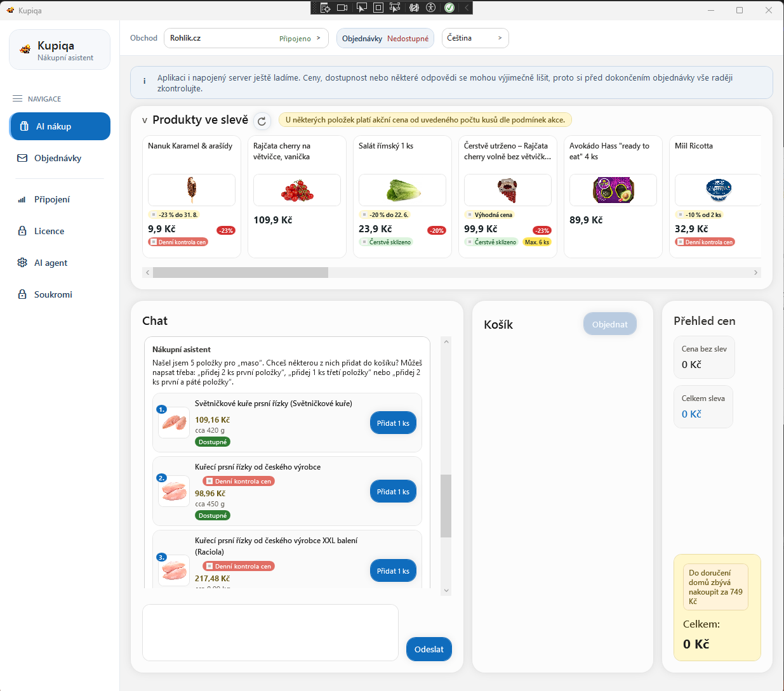784x691 pixels.
Task: Click the Objednat button in Košík
Action: (x=610, y=324)
